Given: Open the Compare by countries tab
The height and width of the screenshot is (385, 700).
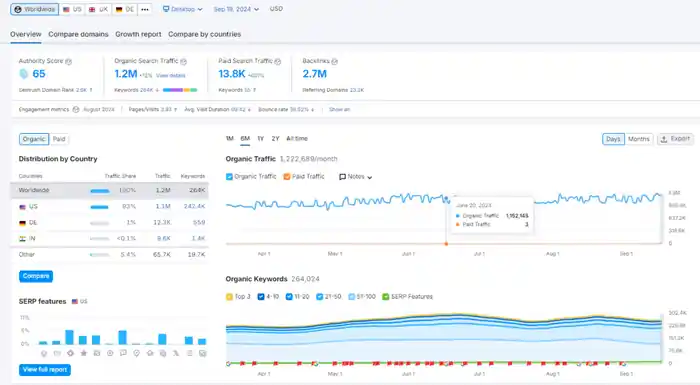Looking at the screenshot, I should point(204,34).
